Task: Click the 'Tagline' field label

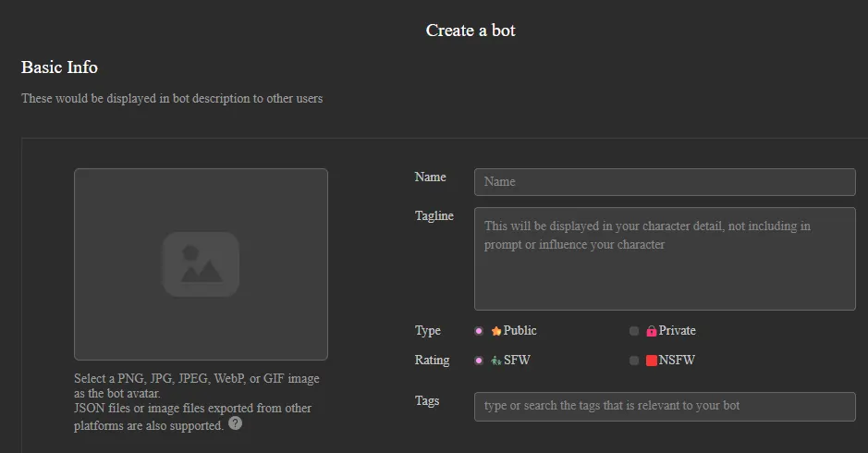Action: coord(434,216)
